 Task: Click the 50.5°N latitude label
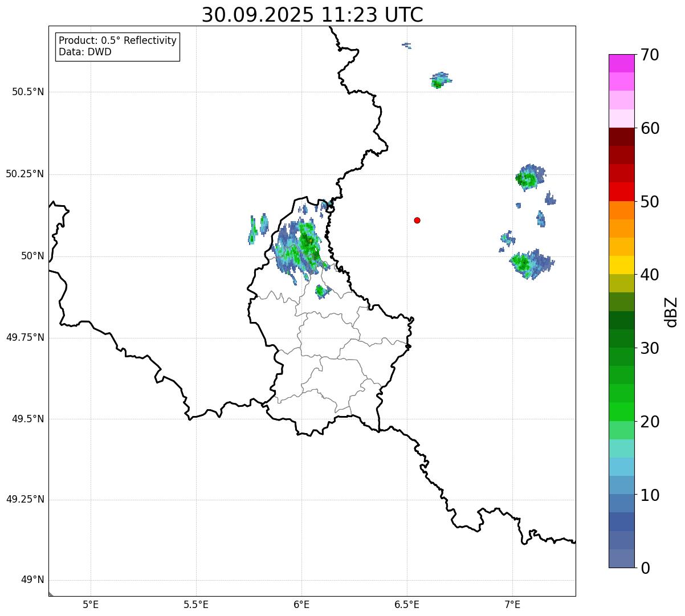pos(28,92)
